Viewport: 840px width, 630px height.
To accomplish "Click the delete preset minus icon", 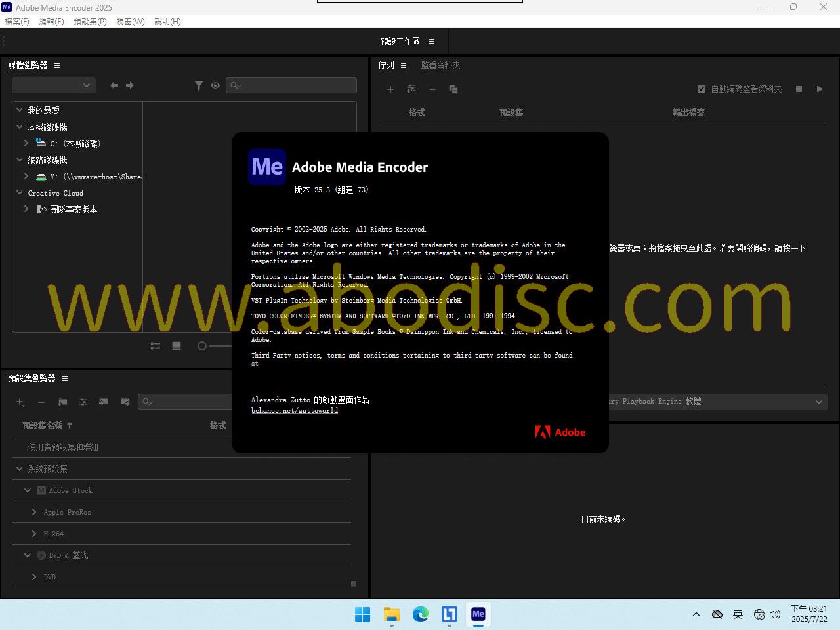I will click(x=41, y=402).
